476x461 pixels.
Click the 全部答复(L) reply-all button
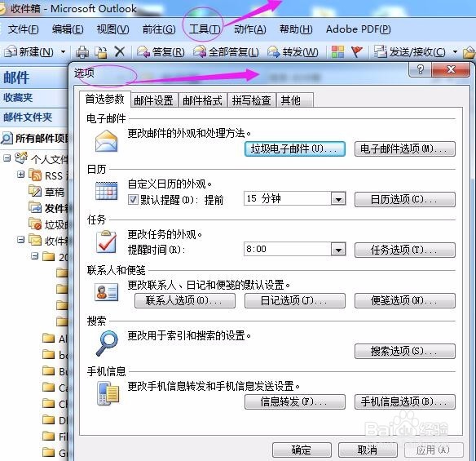[x=226, y=52]
